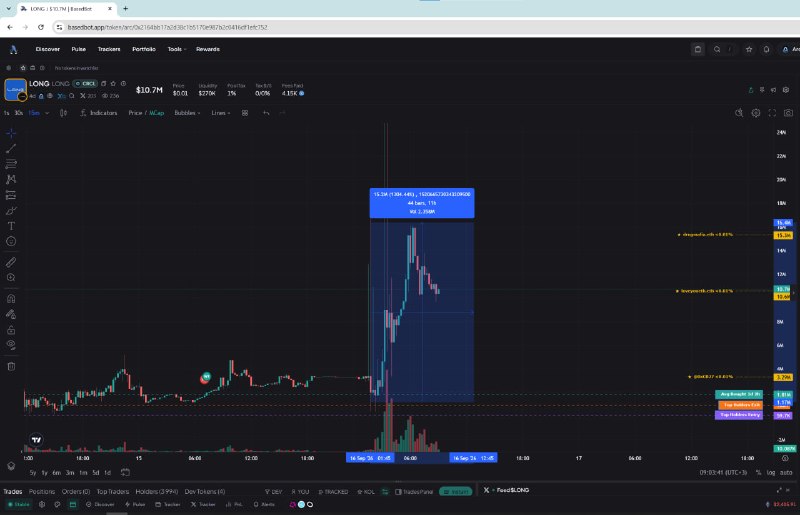Enter fullscreen chart mode
This screenshot has height=515, width=800.
coord(772,113)
